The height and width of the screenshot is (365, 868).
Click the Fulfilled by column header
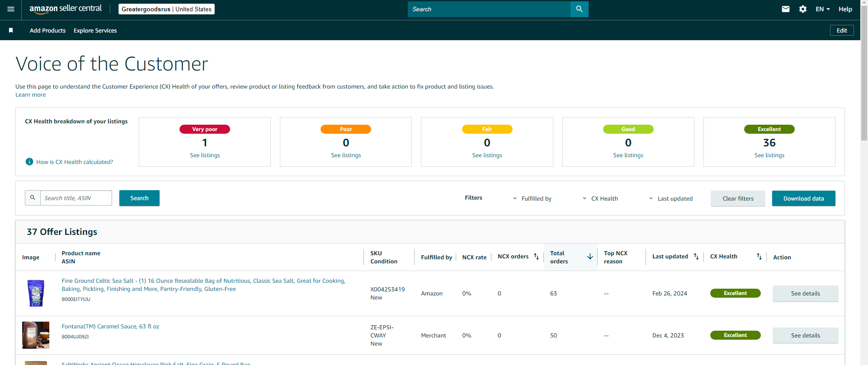[x=436, y=257]
